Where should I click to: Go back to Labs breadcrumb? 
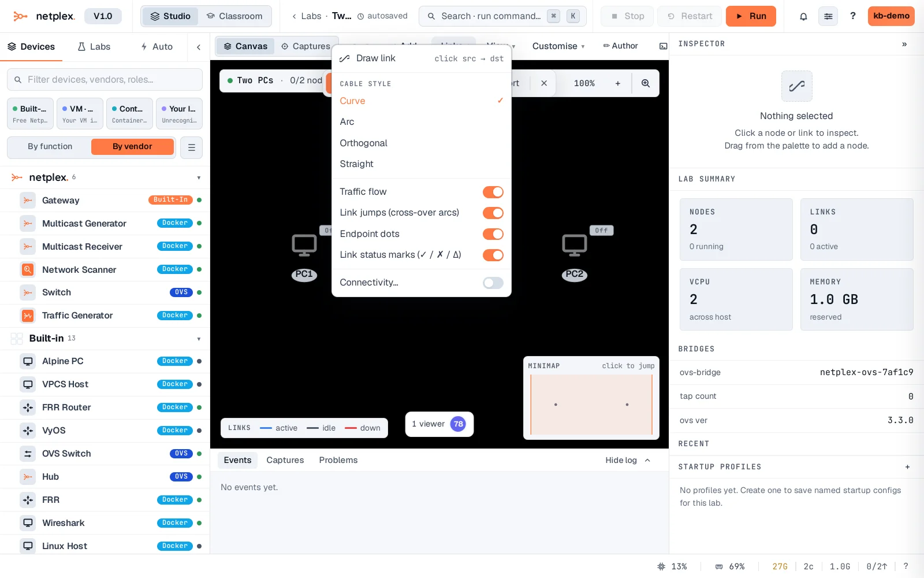pyautogui.click(x=307, y=16)
